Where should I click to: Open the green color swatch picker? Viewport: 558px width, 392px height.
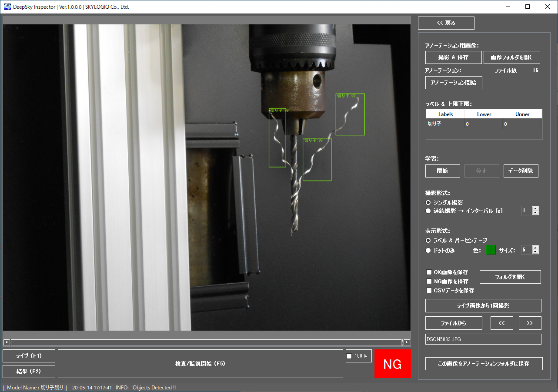point(491,250)
